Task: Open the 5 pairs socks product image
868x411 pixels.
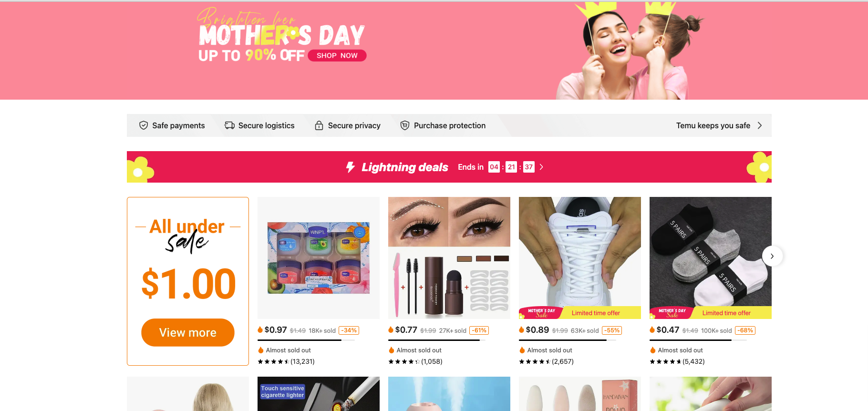Action: 711,258
